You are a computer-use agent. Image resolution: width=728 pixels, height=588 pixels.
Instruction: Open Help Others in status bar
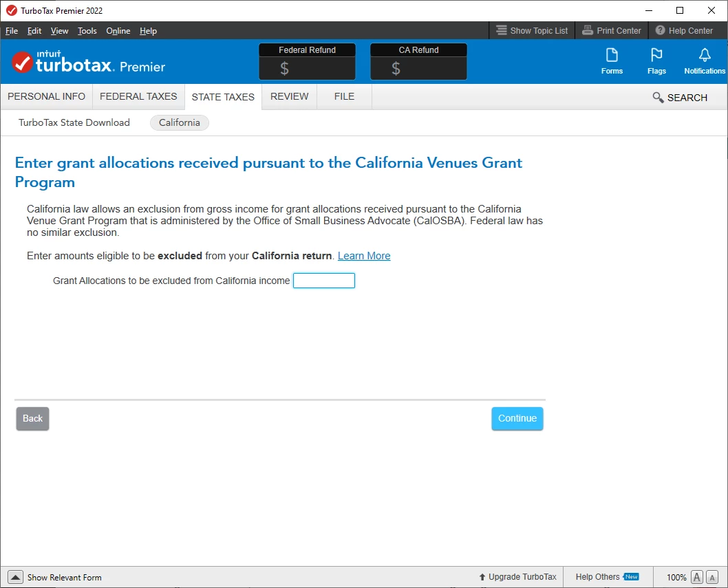(608, 577)
